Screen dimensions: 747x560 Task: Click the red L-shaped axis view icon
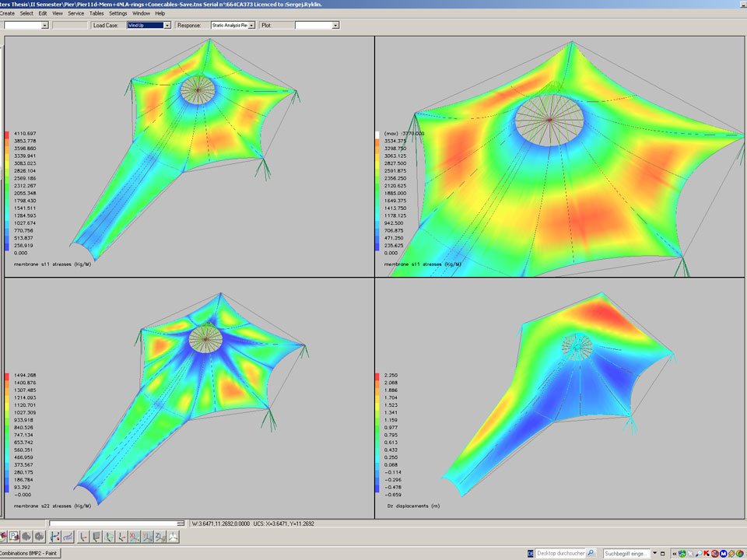click(82, 537)
